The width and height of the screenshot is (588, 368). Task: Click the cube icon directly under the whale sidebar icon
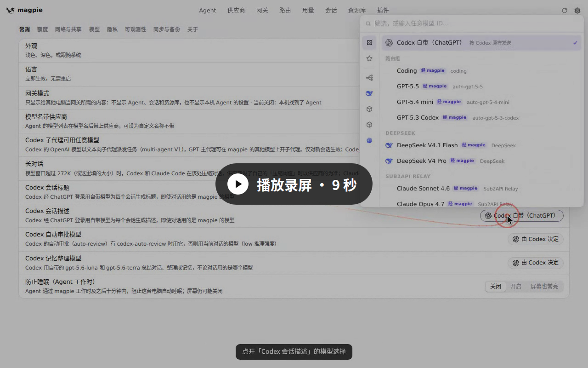369,109
